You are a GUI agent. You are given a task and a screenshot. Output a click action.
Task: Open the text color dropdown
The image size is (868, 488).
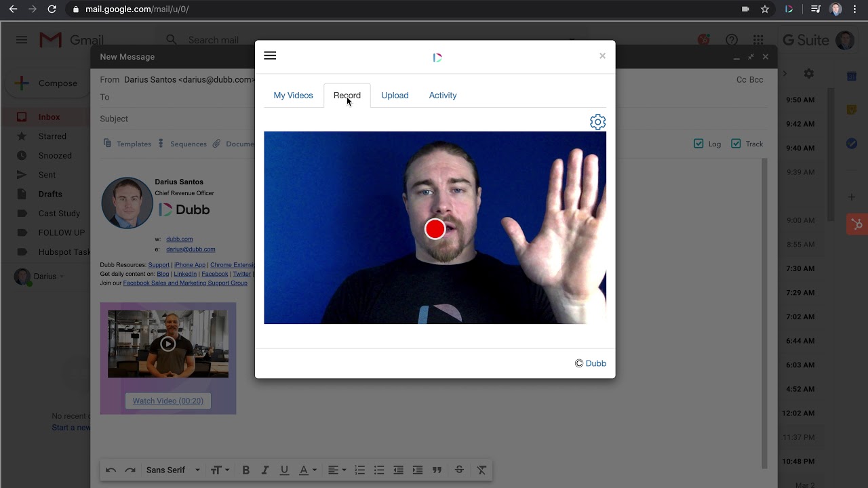[308, 470]
